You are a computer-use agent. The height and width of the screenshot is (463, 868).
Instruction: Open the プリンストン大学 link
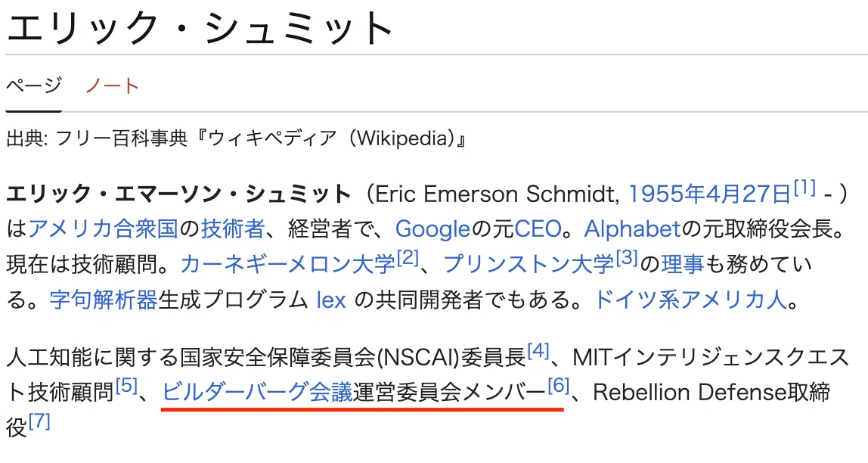[529, 265]
